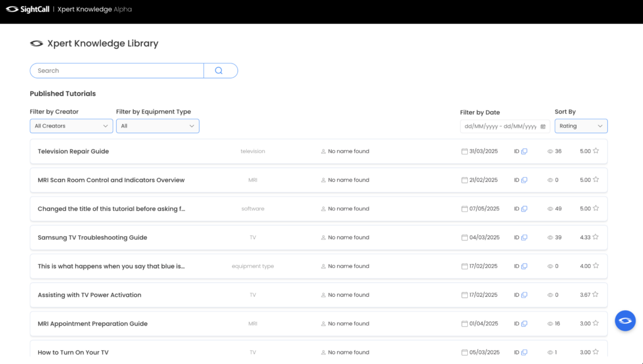Click inside the Search text field
643x364 pixels.
pyautogui.click(x=117, y=70)
